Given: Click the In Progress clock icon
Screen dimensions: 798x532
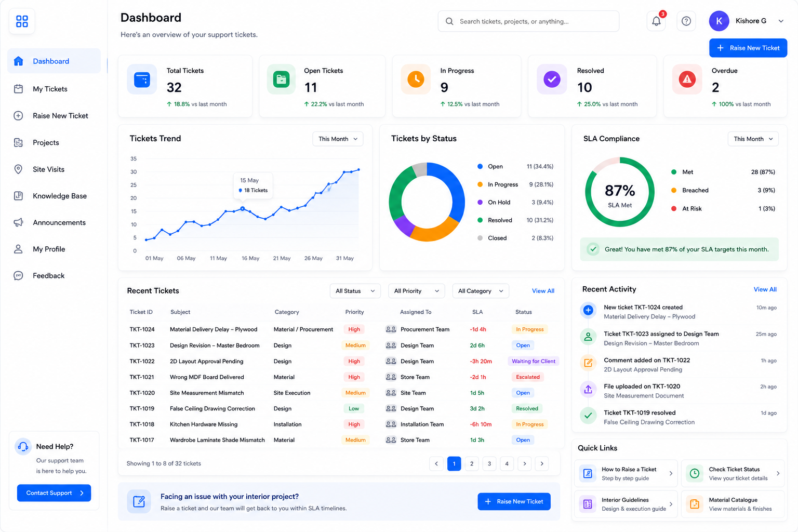Looking at the screenshot, I should (416, 79).
